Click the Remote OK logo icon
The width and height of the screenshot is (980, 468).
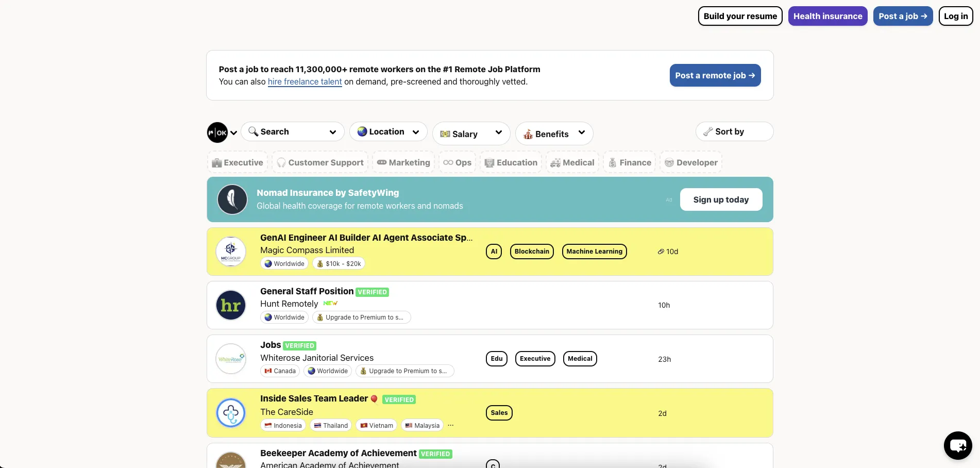pos(217,132)
